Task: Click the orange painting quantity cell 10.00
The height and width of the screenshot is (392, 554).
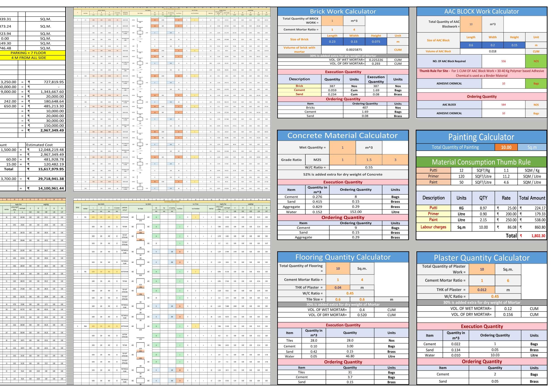Action: pos(506,147)
